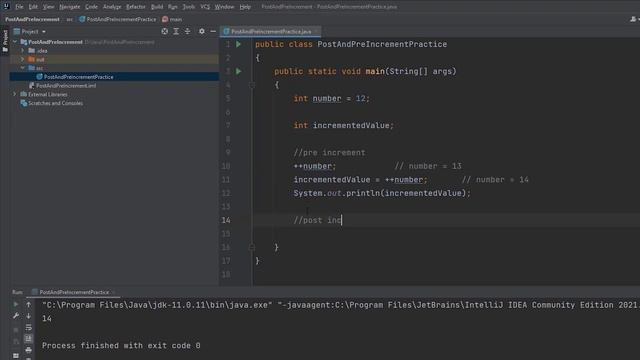Click the PostAndPreIncrementPractice class breadcrumb
Viewport: 640px width, 360px height.
pos(118,19)
